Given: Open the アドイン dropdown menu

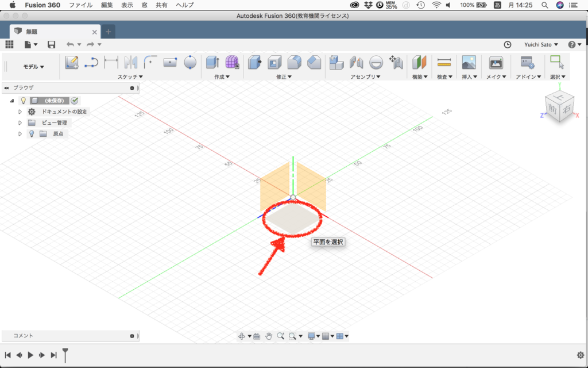Looking at the screenshot, I should click(528, 76).
